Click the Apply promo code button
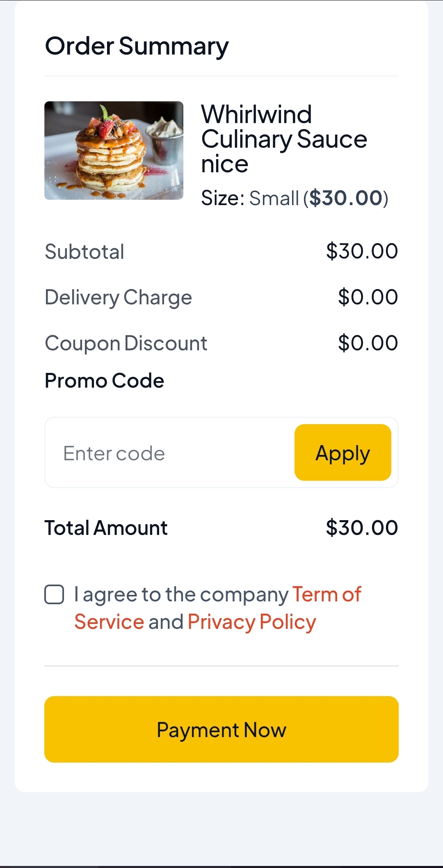 coord(343,452)
